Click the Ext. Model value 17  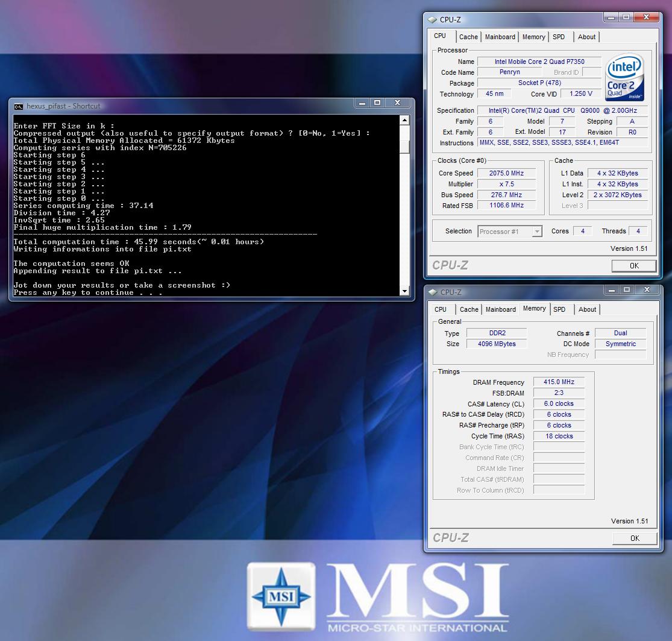tap(562, 132)
